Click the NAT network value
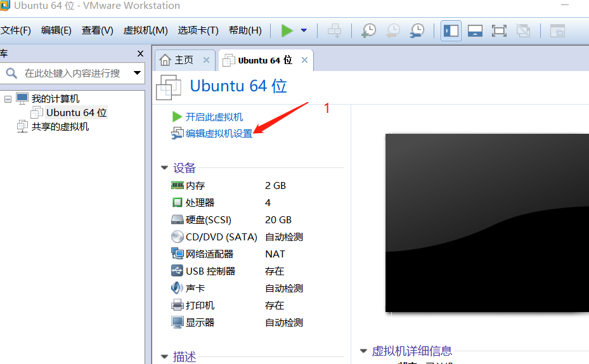The width and height of the screenshot is (589, 364). point(275,254)
